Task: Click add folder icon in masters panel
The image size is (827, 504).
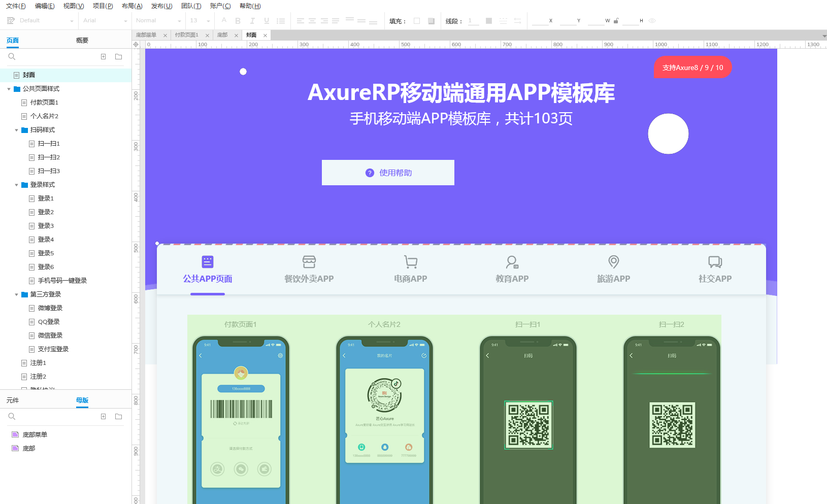Action: (119, 416)
